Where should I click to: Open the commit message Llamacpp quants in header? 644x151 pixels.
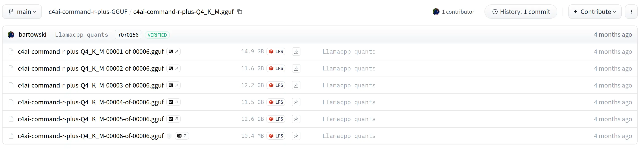point(82,35)
